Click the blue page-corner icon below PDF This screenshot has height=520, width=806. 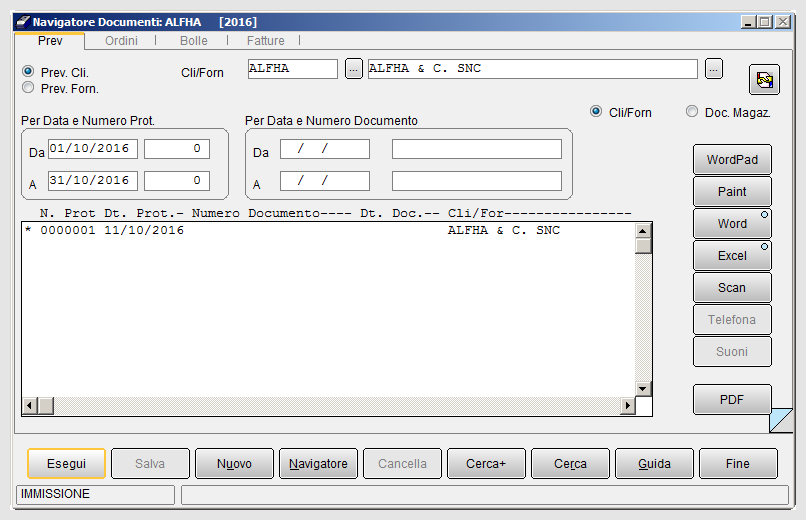coord(781,420)
